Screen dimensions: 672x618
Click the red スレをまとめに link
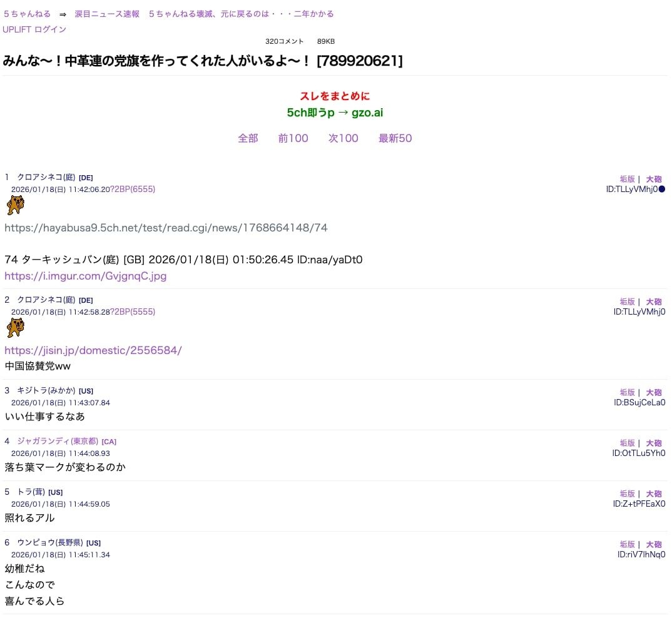click(x=335, y=96)
